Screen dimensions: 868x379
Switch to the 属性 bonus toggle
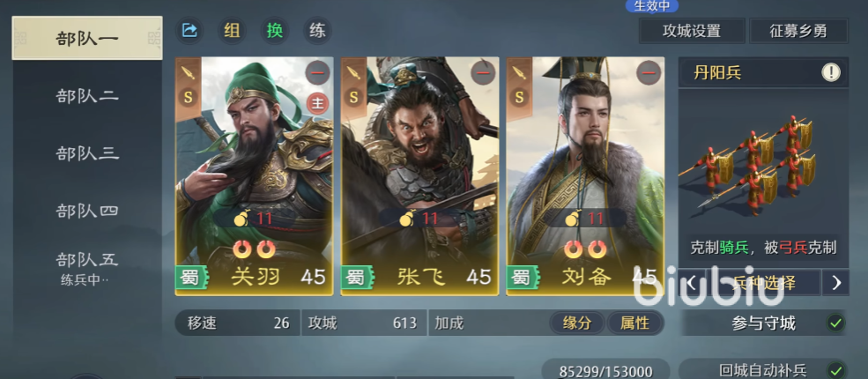(x=634, y=323)
